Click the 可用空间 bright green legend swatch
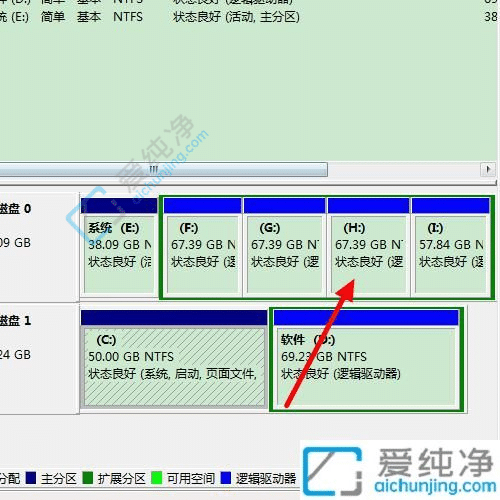Image resolution: width=500 pixels, height=500 pixels. pyautogui.click(x=157, y=478)
